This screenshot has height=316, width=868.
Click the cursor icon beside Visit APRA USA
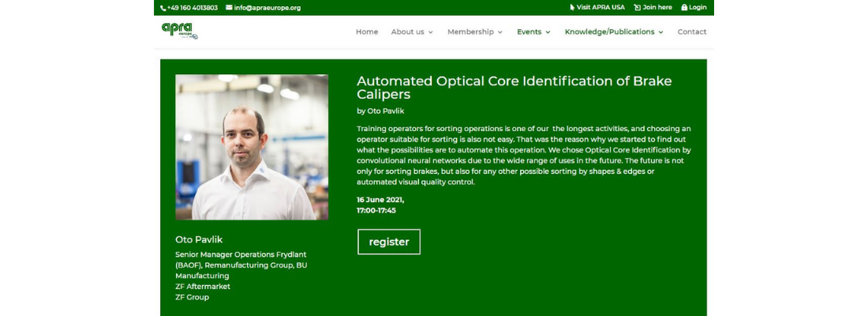[x=572, y=8]
